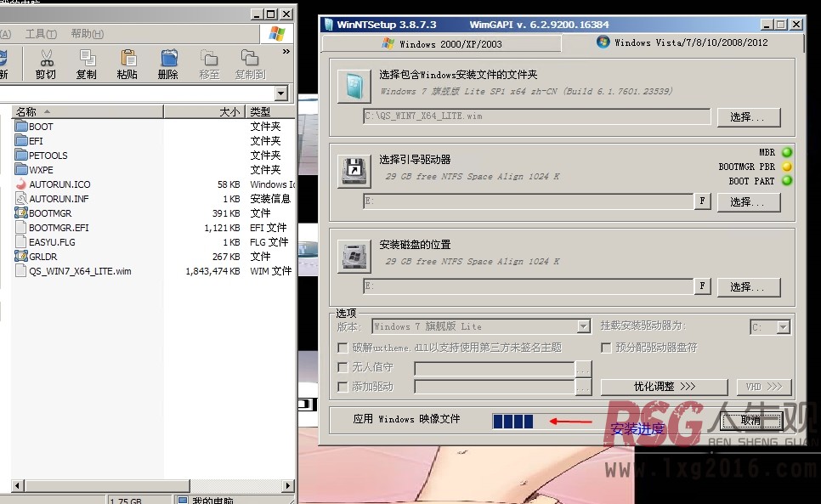Select the EFI folder icon

[x=21, y=141]
